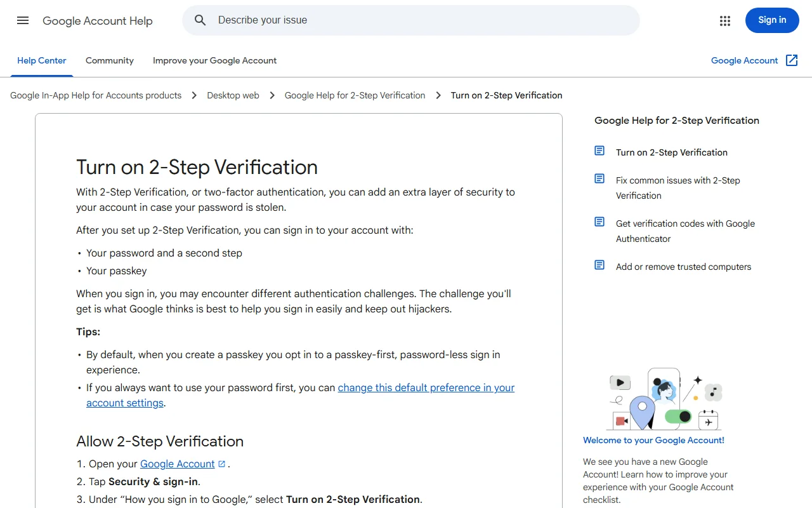Focus the Describe your issue search field
Image resolution: width=812 pixels, height=508 pixels.
(411, 20)
